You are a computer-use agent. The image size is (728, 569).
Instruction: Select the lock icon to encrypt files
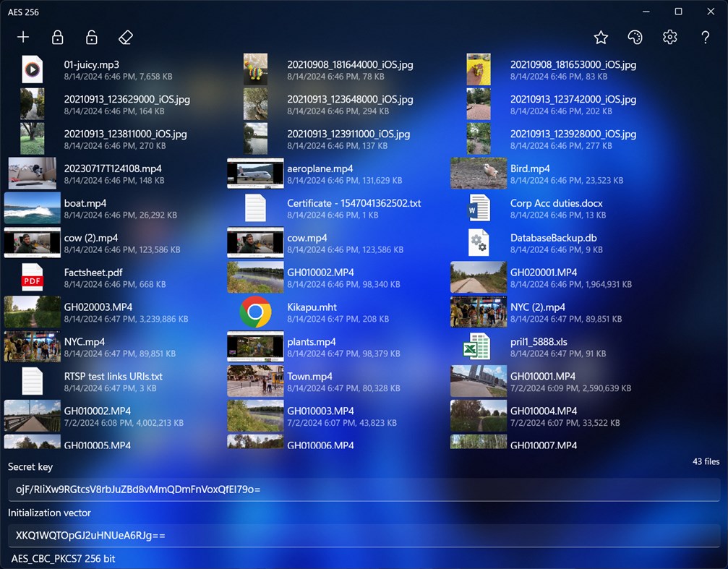pyautogui.click(x=57, y=37)
